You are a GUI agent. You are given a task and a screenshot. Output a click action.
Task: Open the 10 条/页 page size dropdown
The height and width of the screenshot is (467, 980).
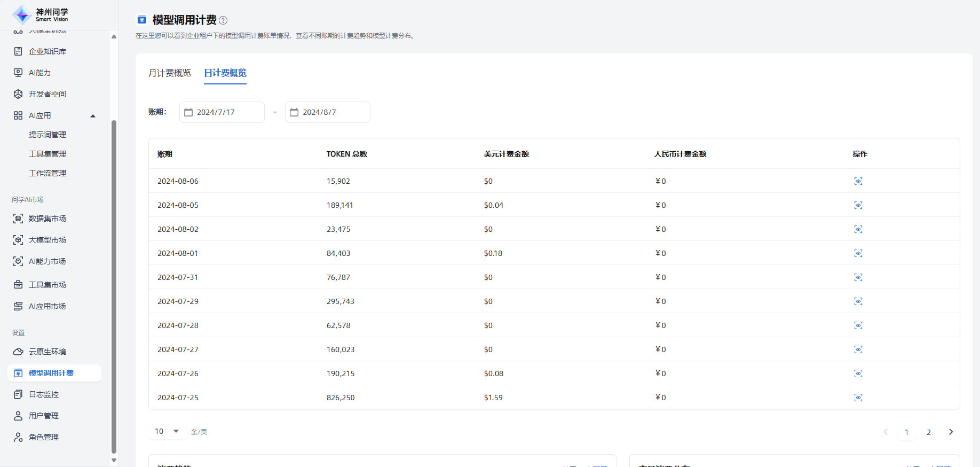[167, 431]
